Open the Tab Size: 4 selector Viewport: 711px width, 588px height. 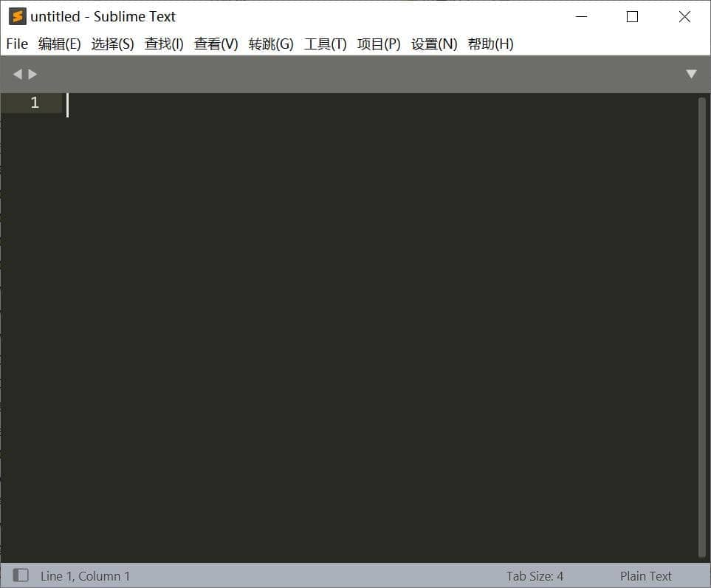pos(535,575)
